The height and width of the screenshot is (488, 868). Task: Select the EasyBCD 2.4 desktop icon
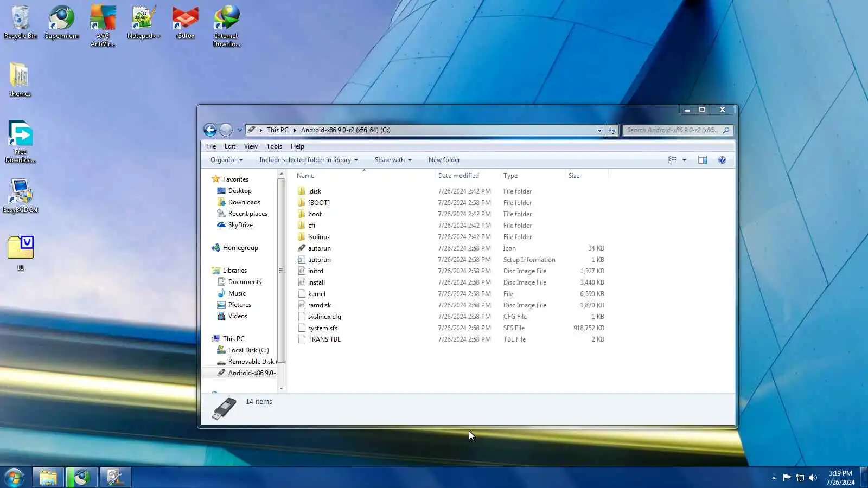tap(21, 196)
